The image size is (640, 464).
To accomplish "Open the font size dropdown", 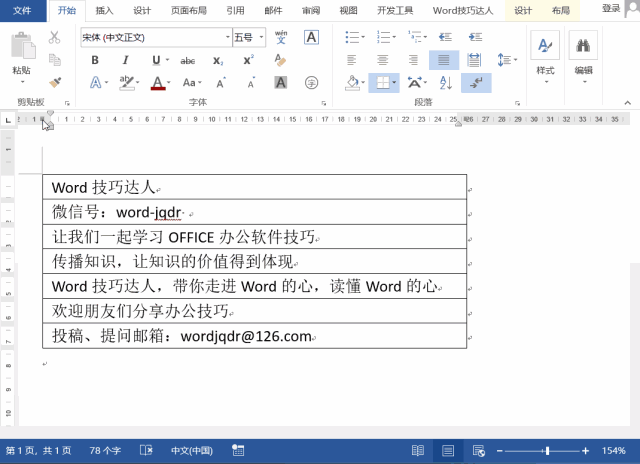I will pos(261,37).
